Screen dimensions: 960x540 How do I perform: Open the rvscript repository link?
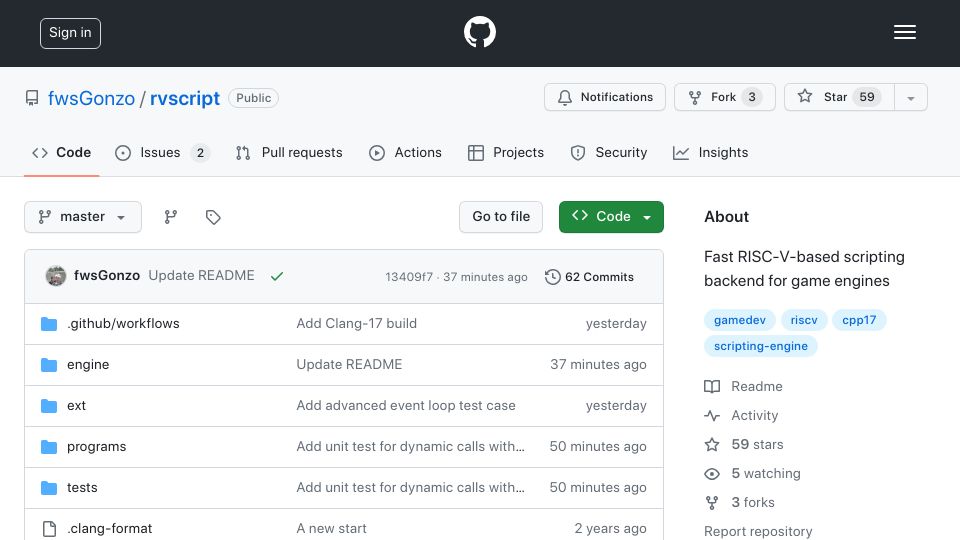[185, 98]
